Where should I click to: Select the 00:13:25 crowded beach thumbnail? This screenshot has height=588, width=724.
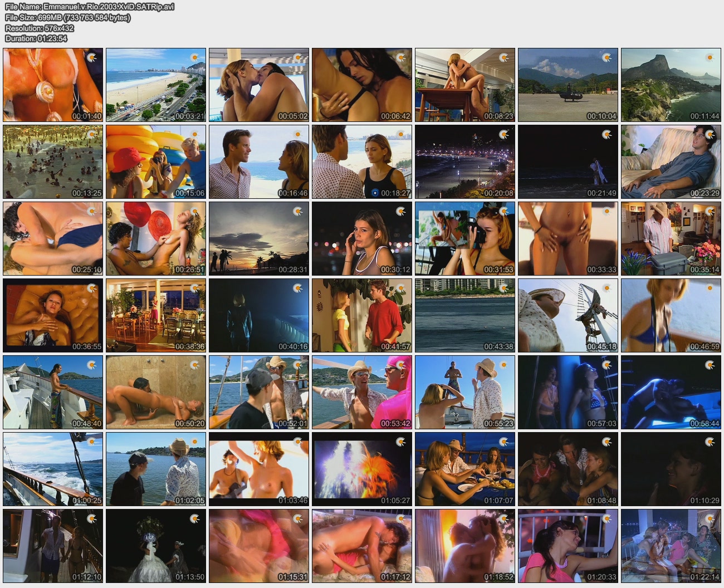pyautogui.click(x=53, y=161)
